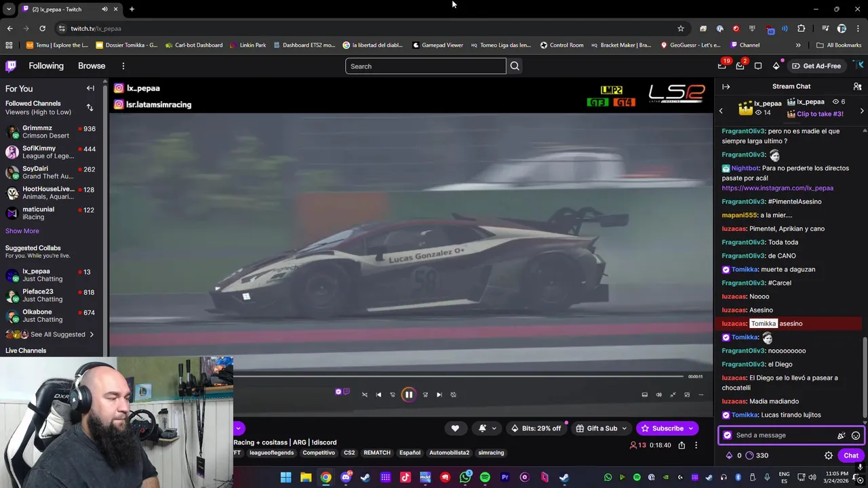
Task: Open the Bits diamond icon in top bar
Action: pos(776,66)
